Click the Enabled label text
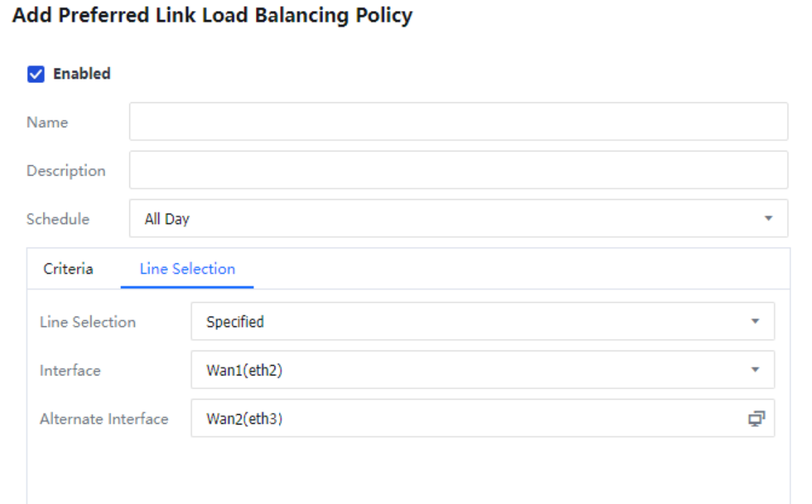The width and height of the screenshot is (812, 504). 82,74
